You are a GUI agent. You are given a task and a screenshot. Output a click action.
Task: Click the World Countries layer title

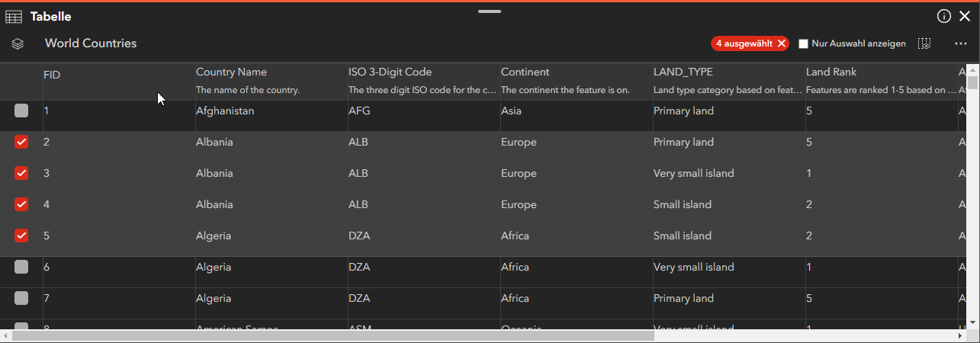click(x=91, y=43)
